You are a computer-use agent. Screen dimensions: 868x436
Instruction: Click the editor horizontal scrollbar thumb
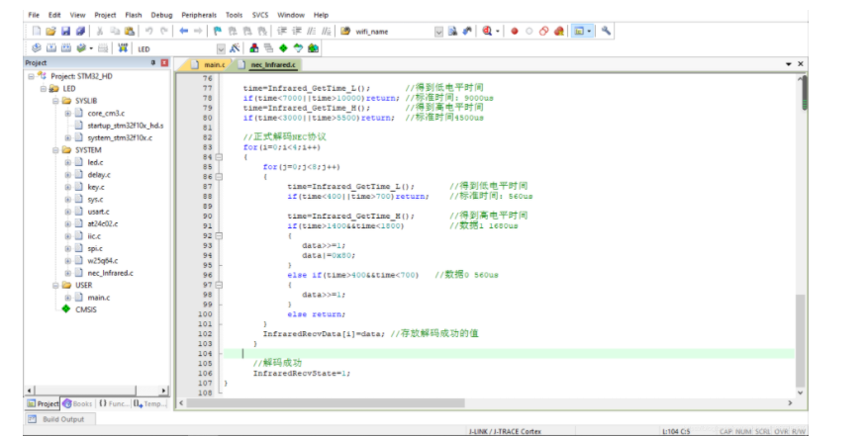click(x=326, y=403)
